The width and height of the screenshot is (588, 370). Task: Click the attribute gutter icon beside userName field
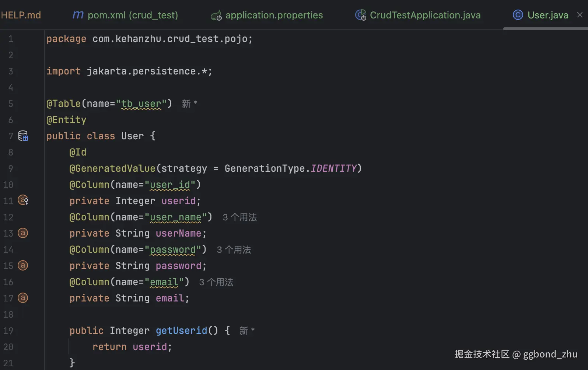pos(23,233)
